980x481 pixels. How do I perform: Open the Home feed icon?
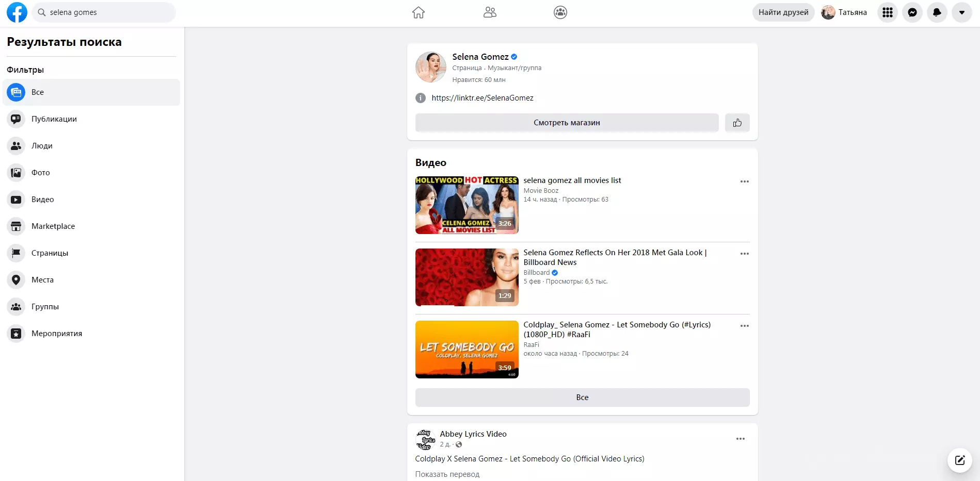coord(419,12)
